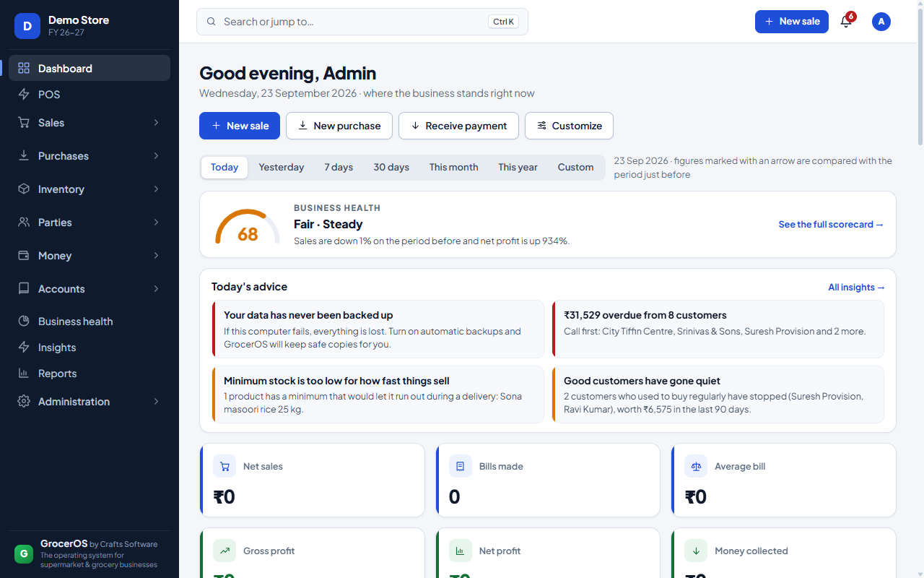Switch to the 7 days tab
Viewport: 924px width, 578px height.
tap(339, 167)
